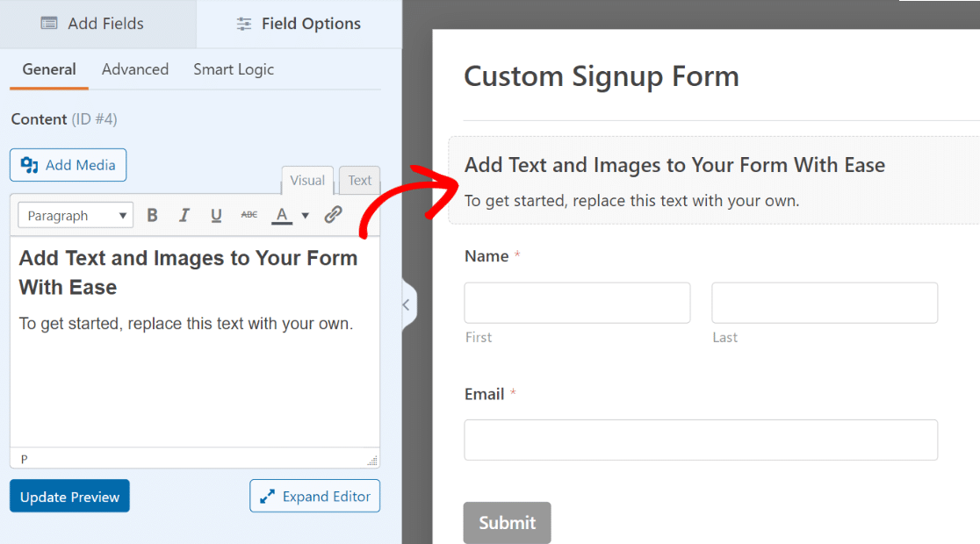Open the Smart Logic tab
The height and width of the screenshot is (544, 980).
click(234, 69)
